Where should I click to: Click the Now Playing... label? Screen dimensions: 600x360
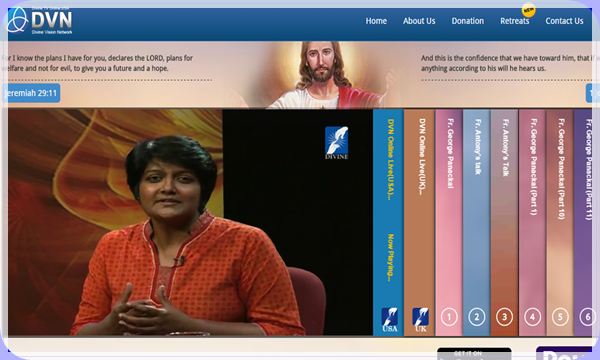390,257
